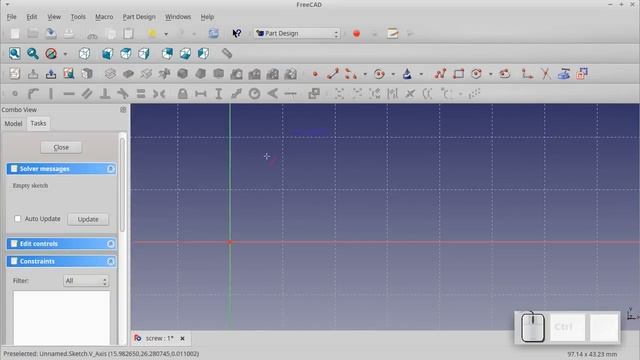The image size is (640, 360).
Task: Select the Create line tool
Action: click(x=333, y=74)
